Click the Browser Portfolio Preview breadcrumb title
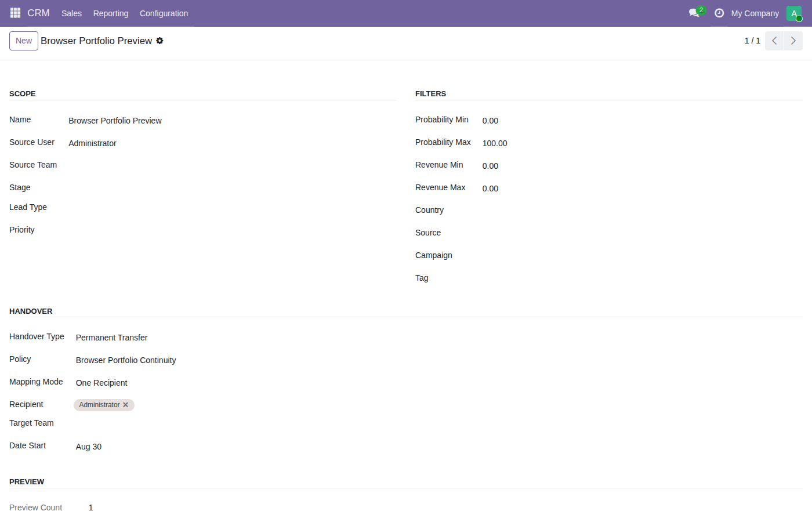 (x=96, y=41)
